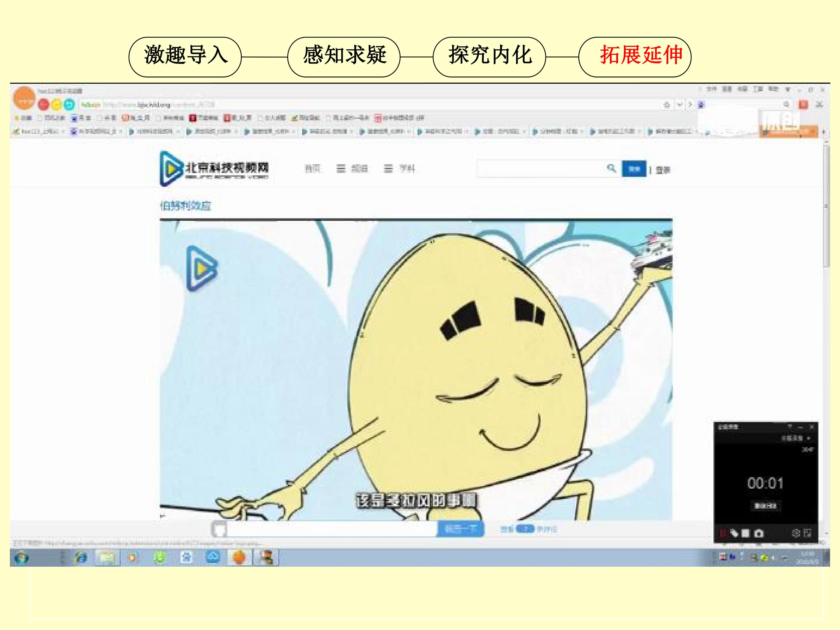Select the pen annotation tool in recorder

tap(734, 533)
